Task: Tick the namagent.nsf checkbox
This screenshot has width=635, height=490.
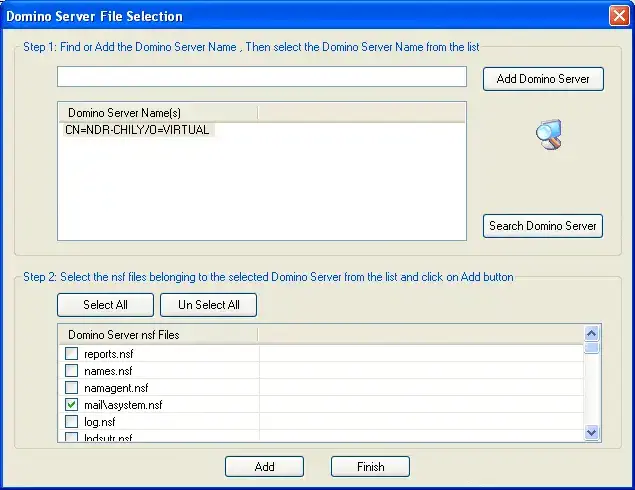Action: (x=71, y=387)
